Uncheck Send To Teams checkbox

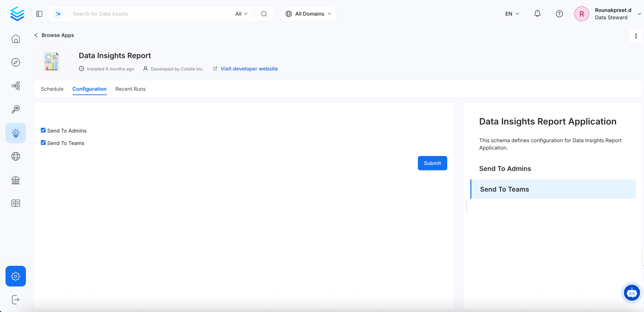click(43, 143)
